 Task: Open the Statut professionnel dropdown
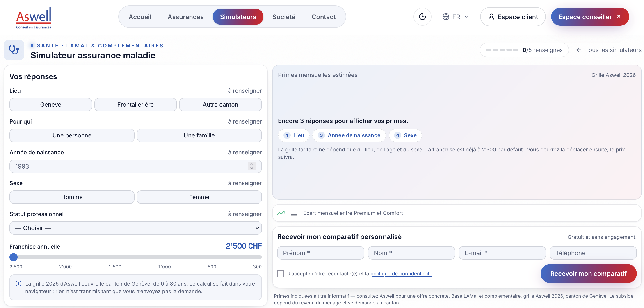pyautogui.click(x=135, y=228)
